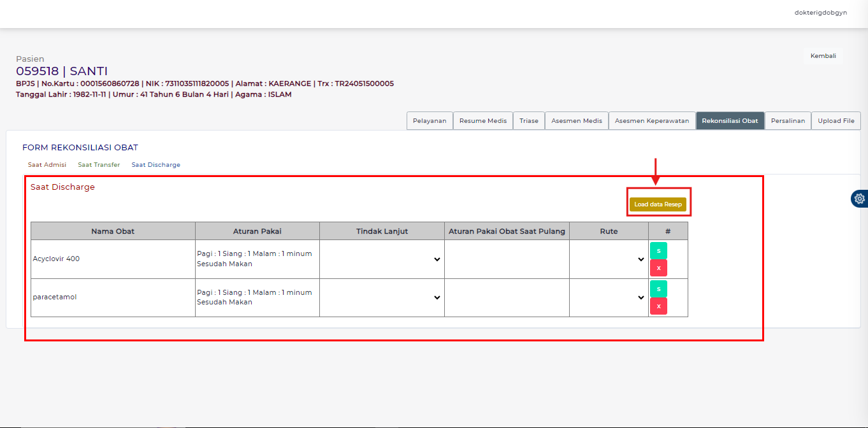Switch to the Persalinan tab
Screen dimensions: 868x428
tap(788, 121)
